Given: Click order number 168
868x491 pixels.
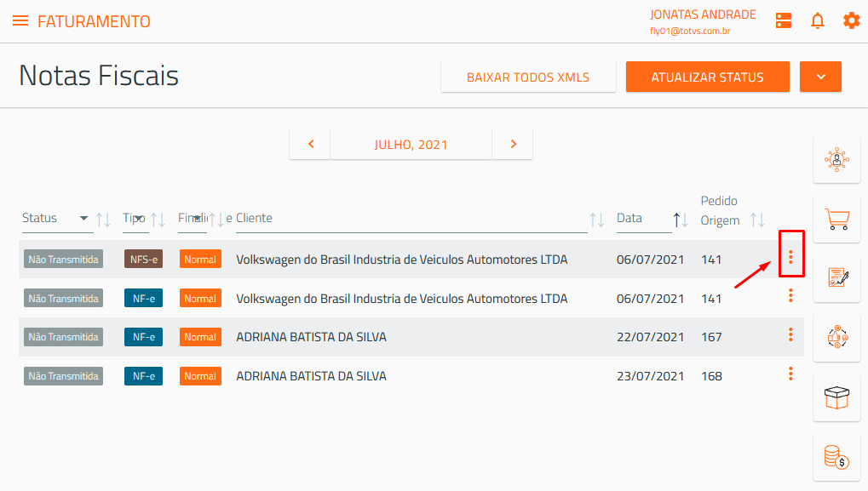Looking at the screenshot, I should (x=711, y=376).
